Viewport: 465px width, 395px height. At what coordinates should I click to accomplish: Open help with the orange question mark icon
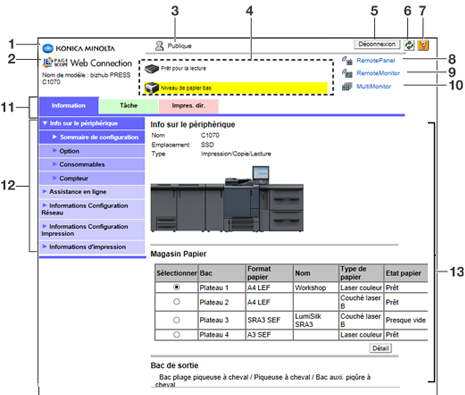pos(423,45)
